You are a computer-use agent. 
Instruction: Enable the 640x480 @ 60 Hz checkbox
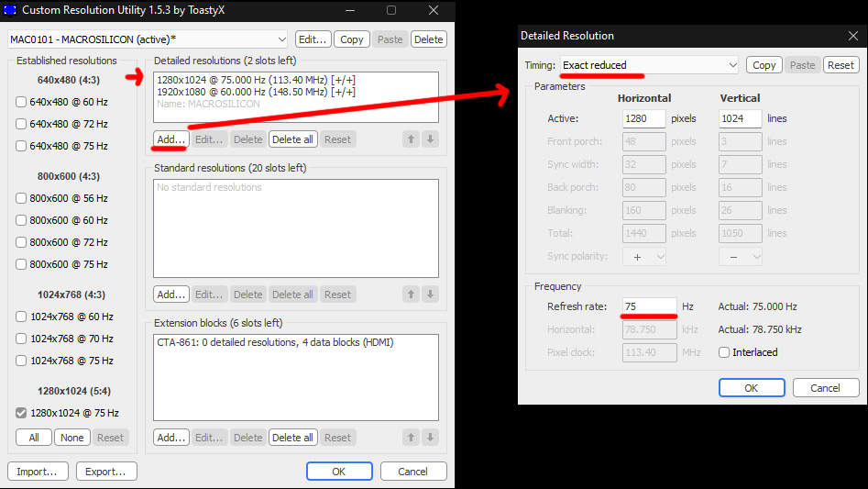click(21, 102)
